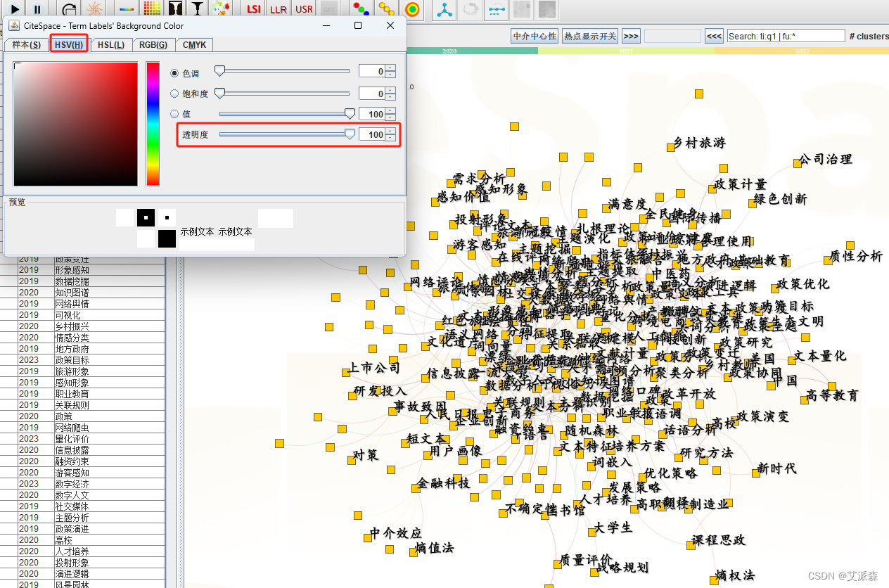Select the 饱和度 radio button
Viewport: 889px width, 588px height.
pos(175,93)
